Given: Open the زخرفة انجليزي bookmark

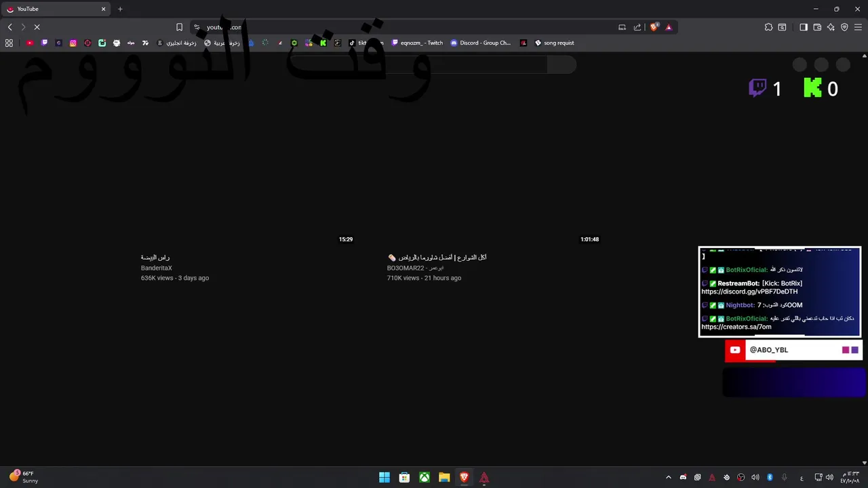Looking at the screenshot, I should coord(176,43).
